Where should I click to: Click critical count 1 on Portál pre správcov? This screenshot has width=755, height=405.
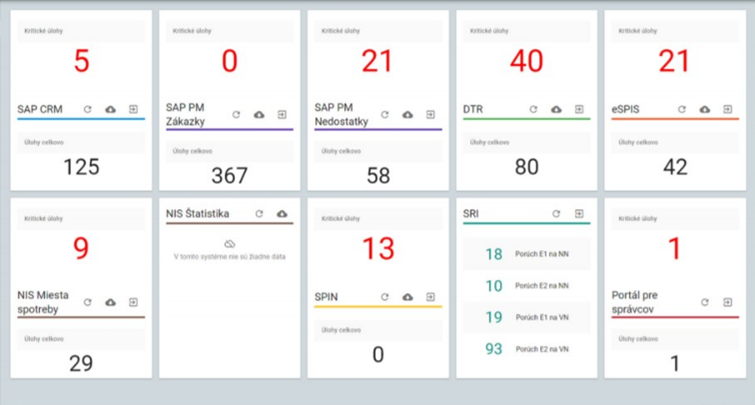675,248
